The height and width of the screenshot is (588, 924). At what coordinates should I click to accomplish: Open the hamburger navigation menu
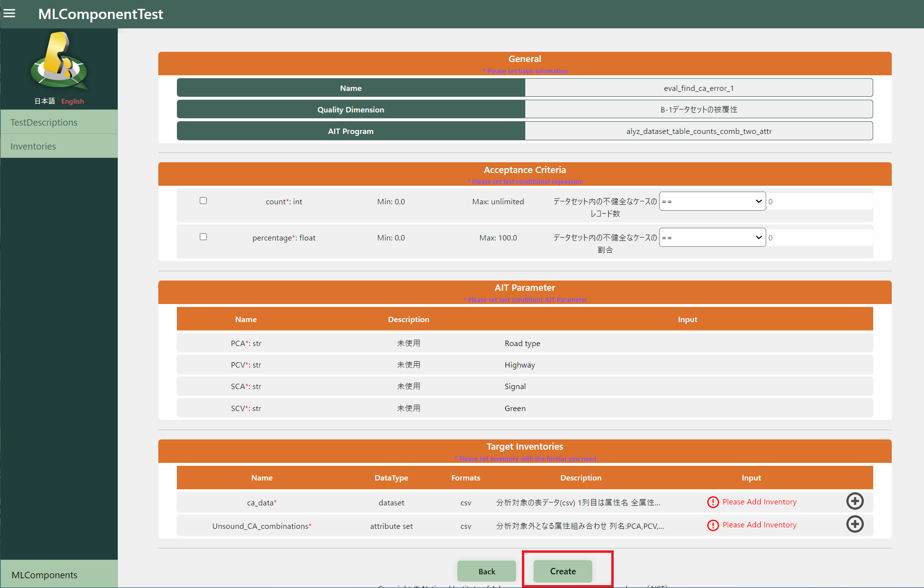pyautogui.click(x=9, y=13)
